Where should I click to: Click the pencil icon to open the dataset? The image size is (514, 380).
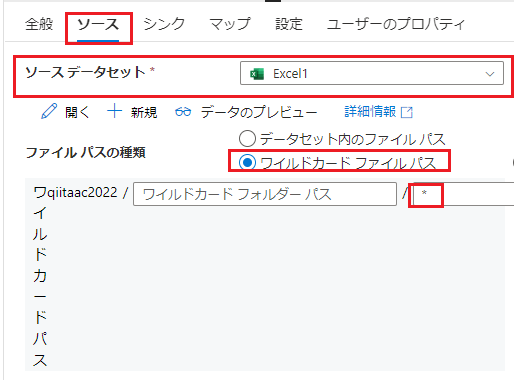(49, 111)
